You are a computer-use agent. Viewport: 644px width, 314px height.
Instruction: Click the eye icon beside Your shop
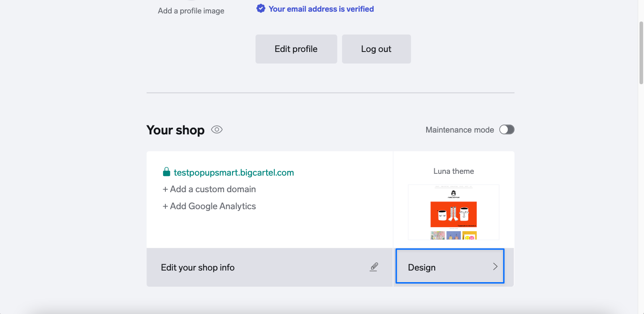[217, 130]
